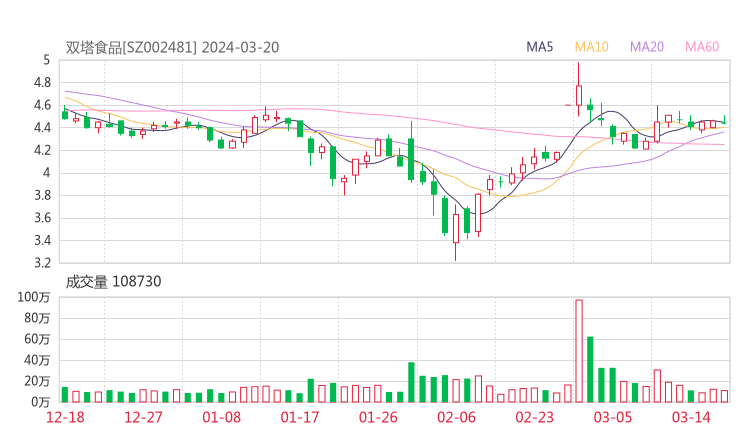The image size is (740, 440).
Task: Select the 40万 volume axis tick
Action: [37, 360]
